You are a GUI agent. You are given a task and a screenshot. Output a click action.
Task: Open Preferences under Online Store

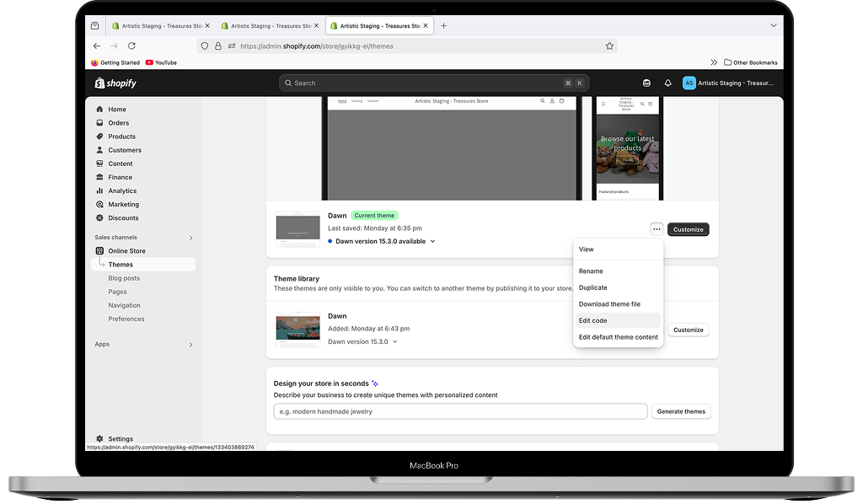click(x=126, y=319)
